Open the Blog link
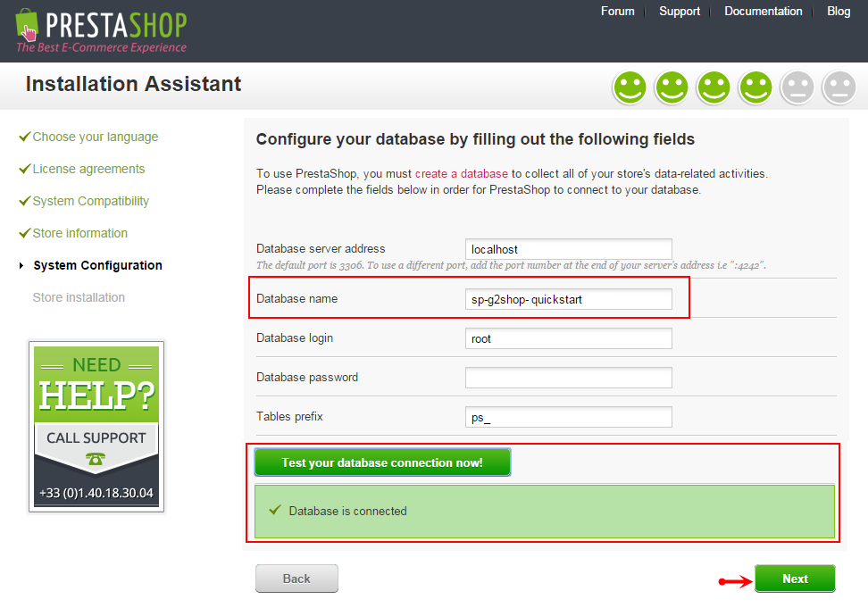The image size is (868, 608). (x=839, y=11)
